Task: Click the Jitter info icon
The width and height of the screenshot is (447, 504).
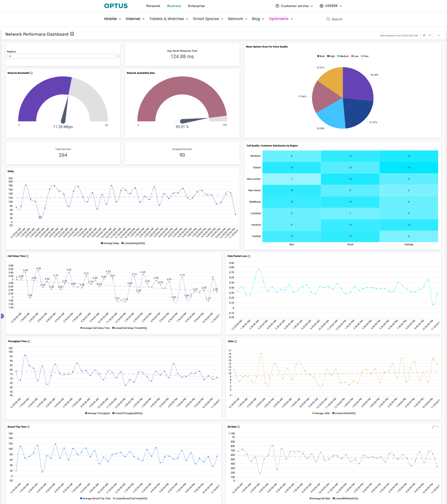Action: [236, 342]
